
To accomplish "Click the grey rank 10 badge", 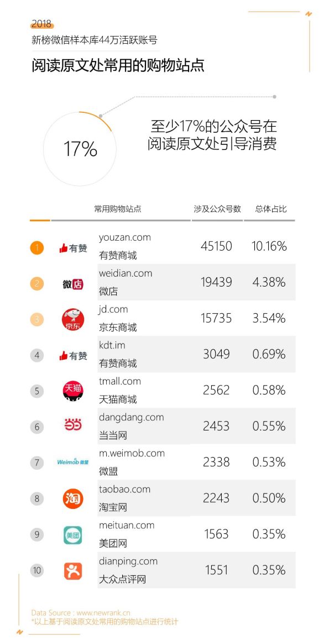I will click(x=37, y=570).
